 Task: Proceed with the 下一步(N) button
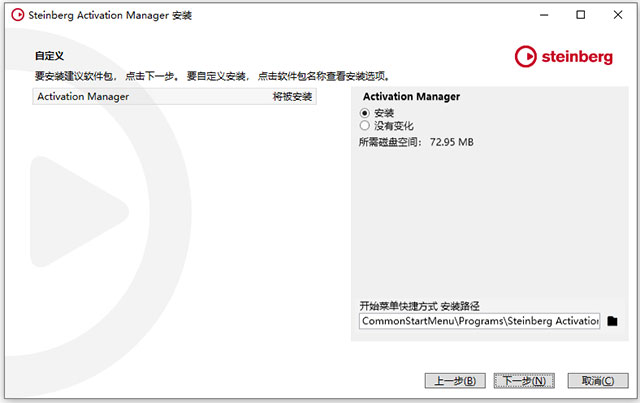(x=524, y=380)
